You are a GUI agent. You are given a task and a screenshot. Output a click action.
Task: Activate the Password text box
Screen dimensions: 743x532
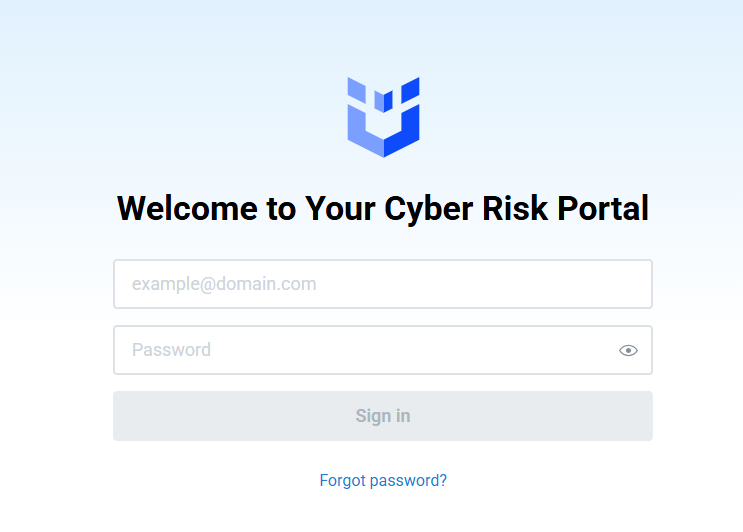tap(383, 350)
